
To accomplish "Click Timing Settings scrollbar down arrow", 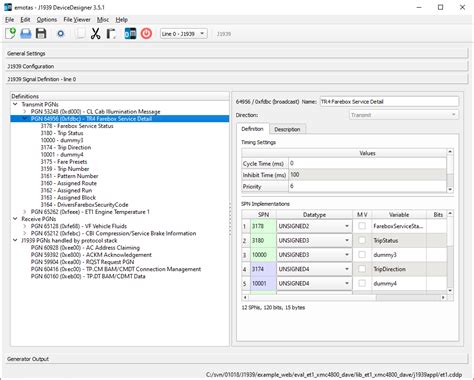I will pos(450,189).
